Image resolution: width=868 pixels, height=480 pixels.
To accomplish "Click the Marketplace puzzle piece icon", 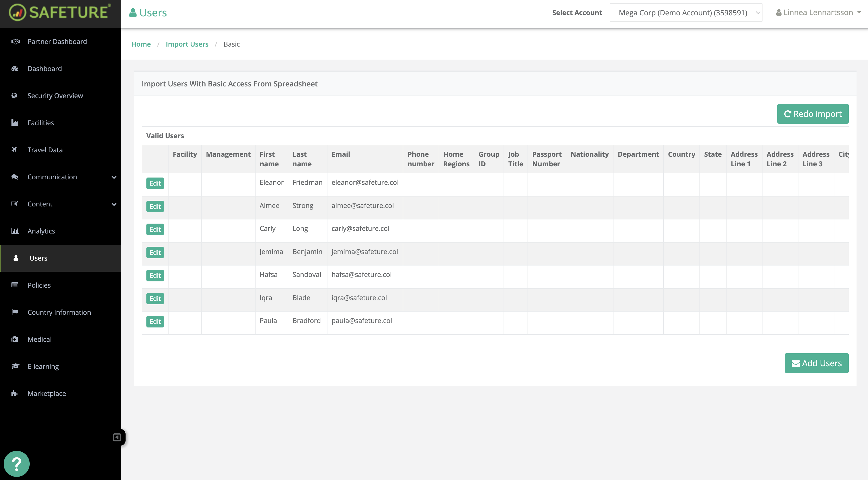I will click(15, 393).
